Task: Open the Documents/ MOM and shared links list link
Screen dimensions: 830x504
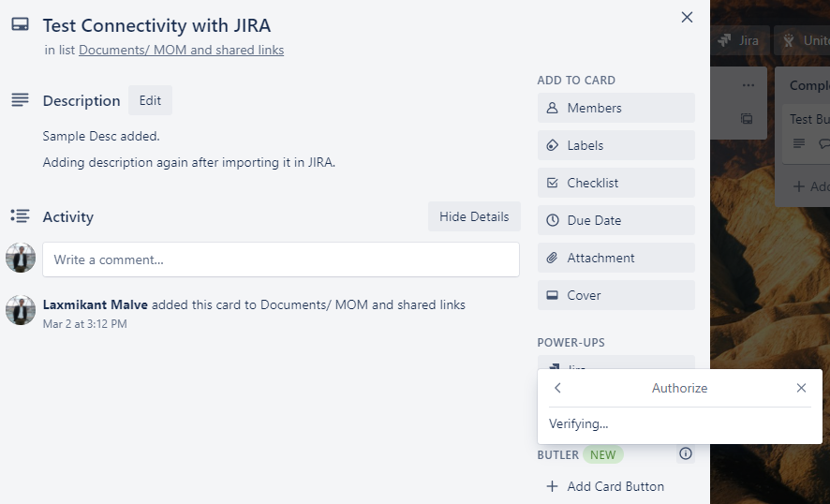Action: pos(181,50)
